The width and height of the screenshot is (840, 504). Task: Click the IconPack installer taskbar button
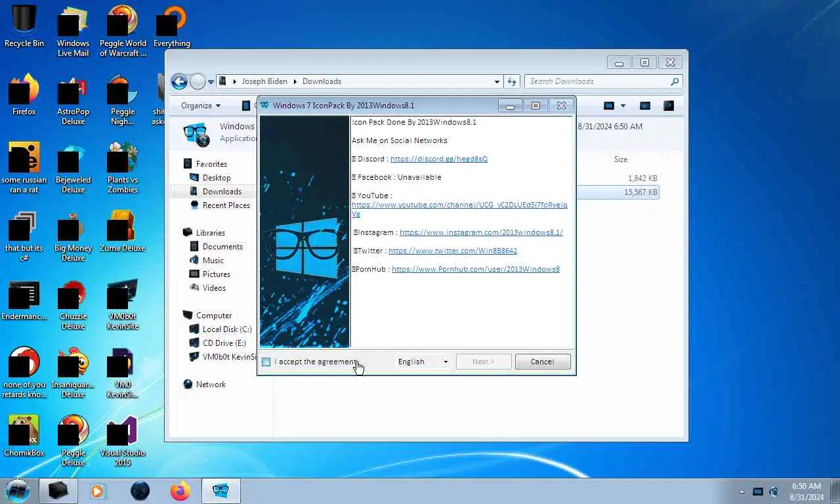click(x=221, y=490)
